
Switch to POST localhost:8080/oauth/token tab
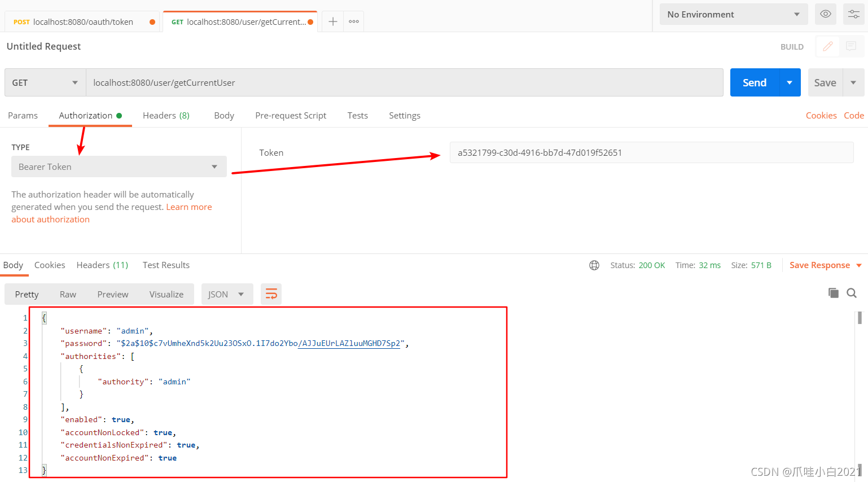coord(82,21)
